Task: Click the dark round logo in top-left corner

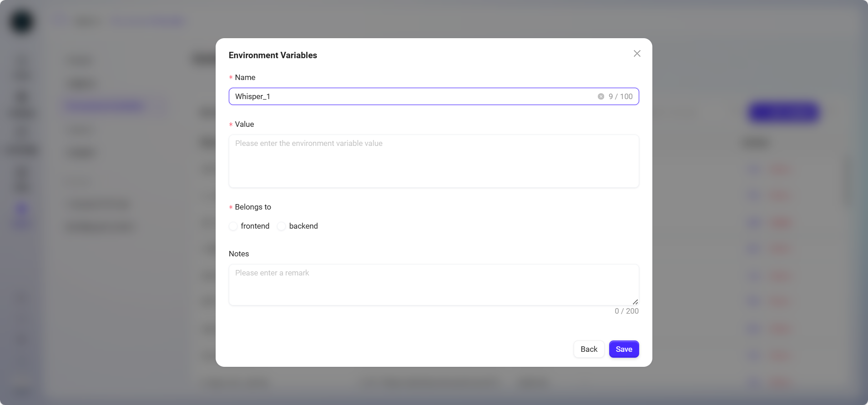Action: 22,22
